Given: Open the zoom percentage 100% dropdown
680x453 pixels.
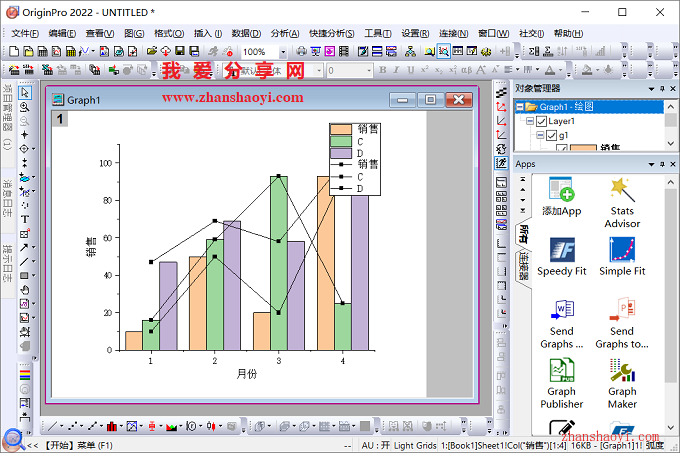Looking at the screenshot, I should pos(283,52).
